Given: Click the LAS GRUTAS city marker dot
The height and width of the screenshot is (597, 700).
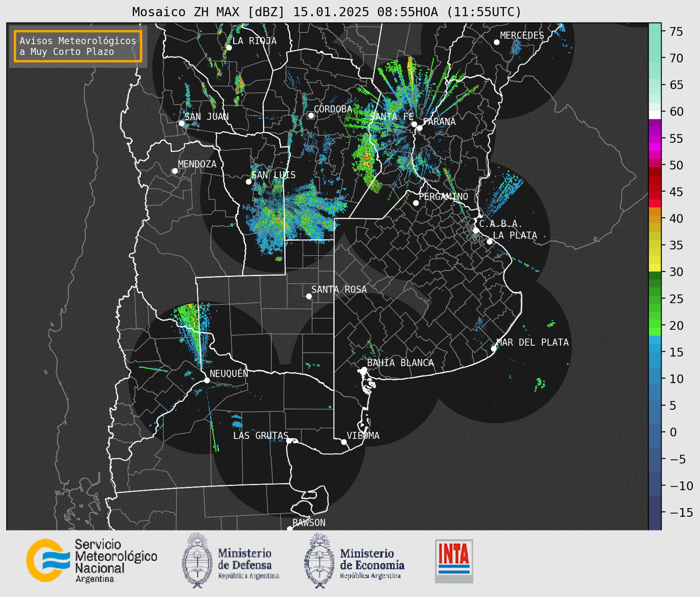Looking at the screenshot, I should pyautogui.click(x=289, y=440).
